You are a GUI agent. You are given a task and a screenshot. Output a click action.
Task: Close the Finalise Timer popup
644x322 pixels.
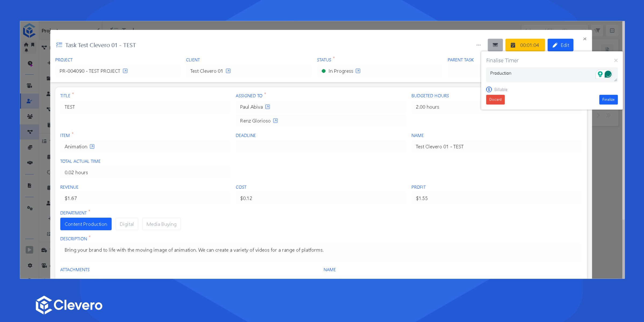coord(616,61)
